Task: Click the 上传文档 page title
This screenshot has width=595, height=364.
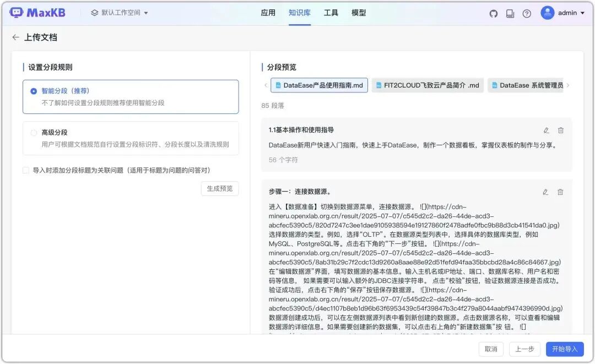Action: click(41, 37)
